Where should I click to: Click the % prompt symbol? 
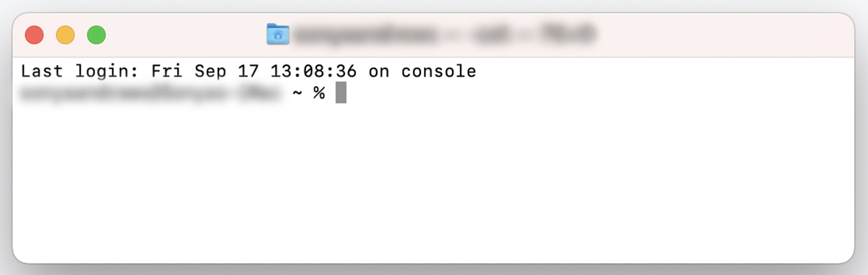coord(319,93)
